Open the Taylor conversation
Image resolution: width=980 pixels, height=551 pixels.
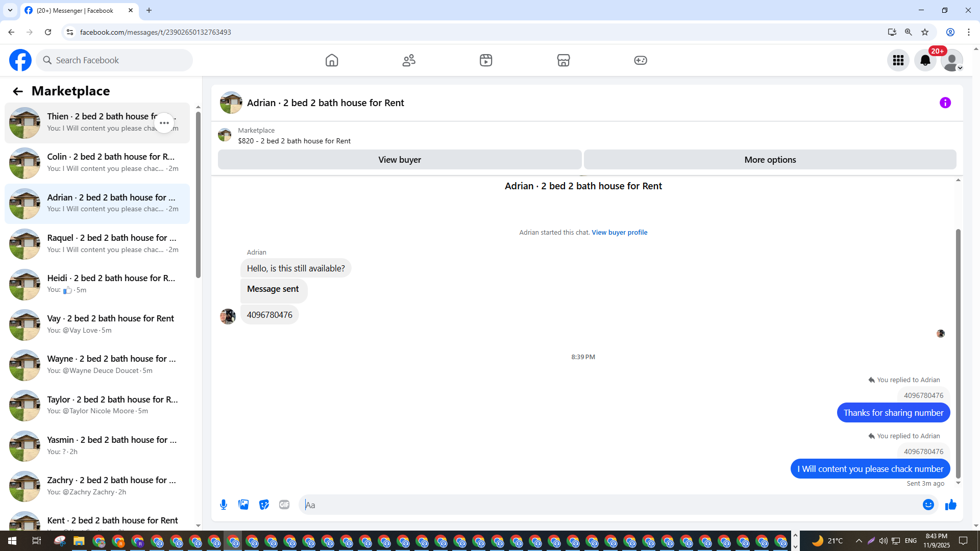97,406
